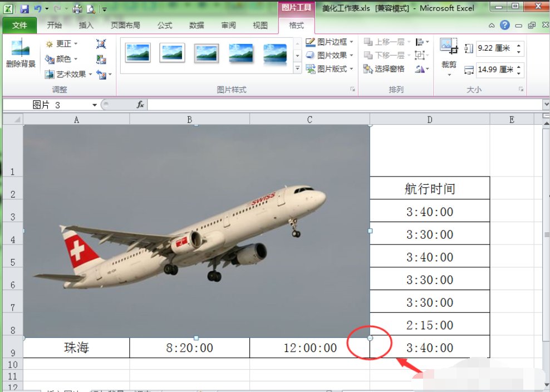Screen dimensions: 550x392
Task: Select the cell containing 珠海
Action: pos(76,347)
